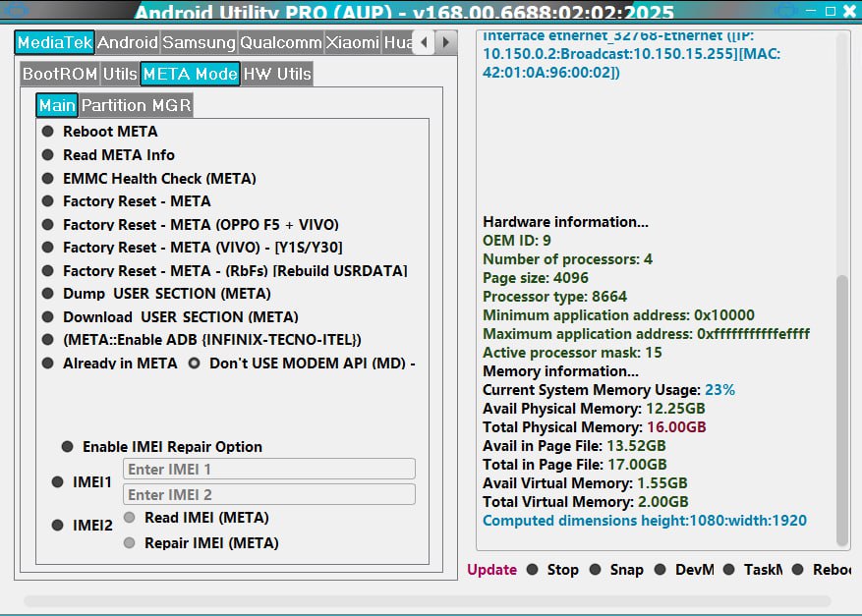Select EMMC Health Check (META)
The height and width of the screenshot is (616, 862).
pos(149,179)
